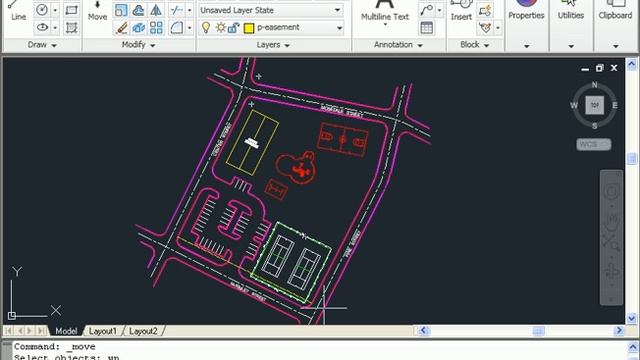
Task: Open the Ellipse tool dropdown arrow
Action: coord(55,27)
